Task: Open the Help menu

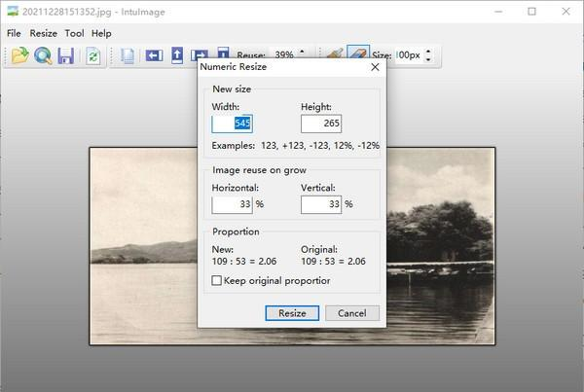Action: (x=101, y=33)
